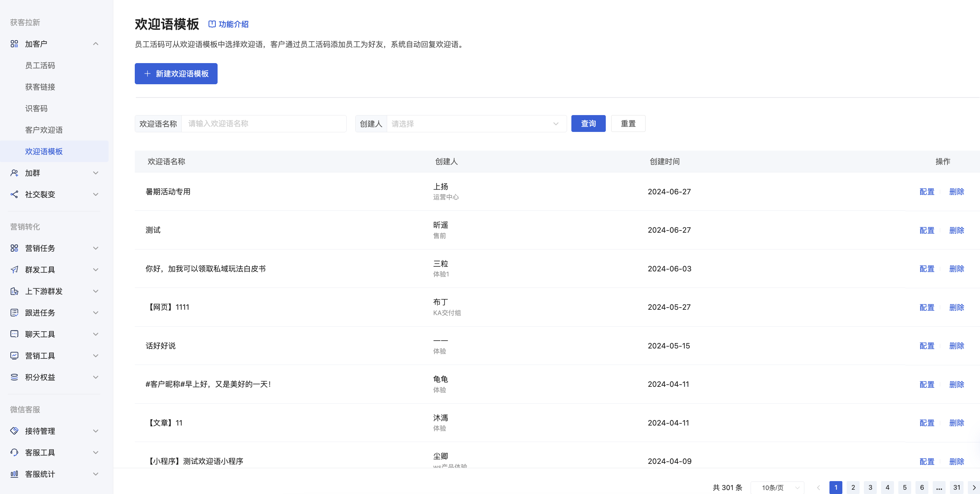The height and width of the screenshot is (494, 980).
Task: Click 删除 for 【文章】11 row
Action: tap(956, 423)
